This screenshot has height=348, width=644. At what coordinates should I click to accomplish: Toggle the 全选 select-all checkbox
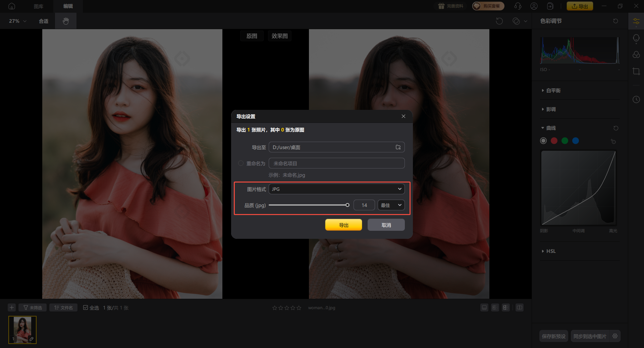coord(86,307)
